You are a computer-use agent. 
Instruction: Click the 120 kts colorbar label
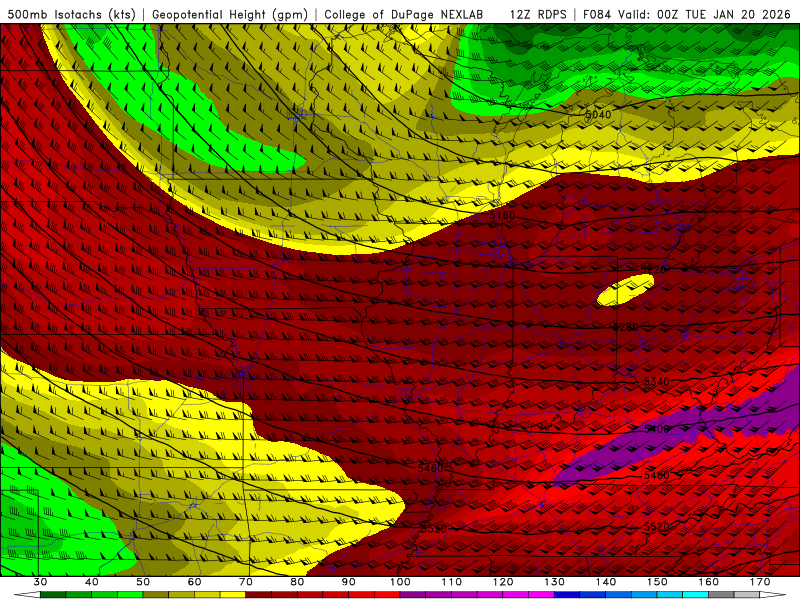503,582
